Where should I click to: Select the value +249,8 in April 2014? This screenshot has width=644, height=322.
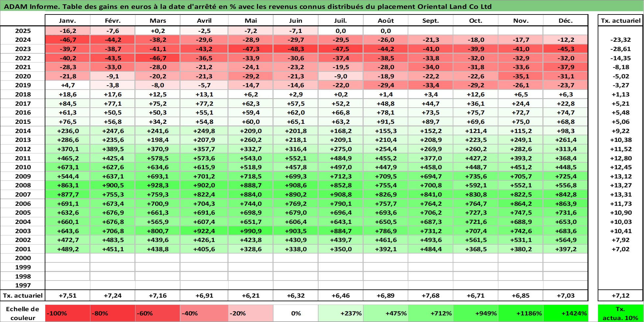(x=204, y=131)
